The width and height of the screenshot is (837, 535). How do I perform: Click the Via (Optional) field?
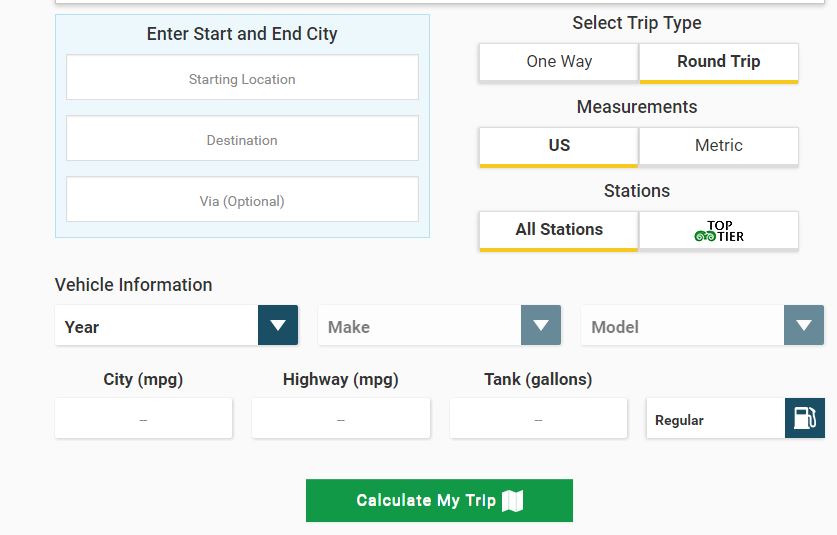click(242, 200)
